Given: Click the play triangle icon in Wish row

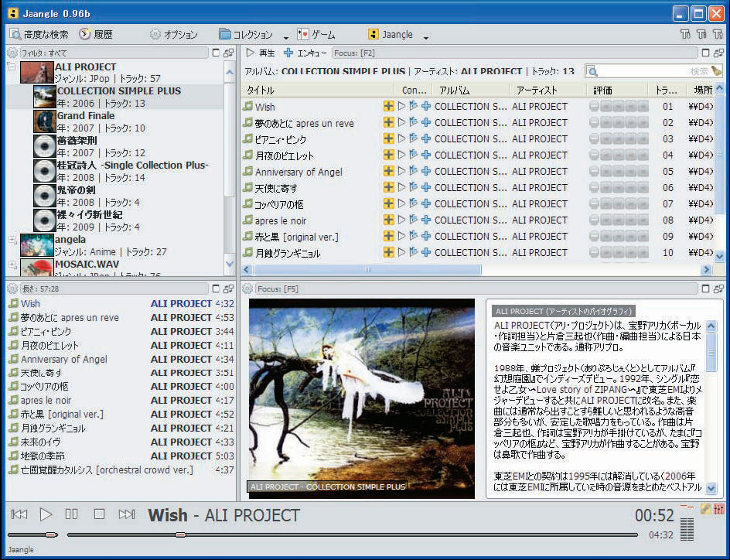Looking at the screenshot, I should tap(401, 106).
